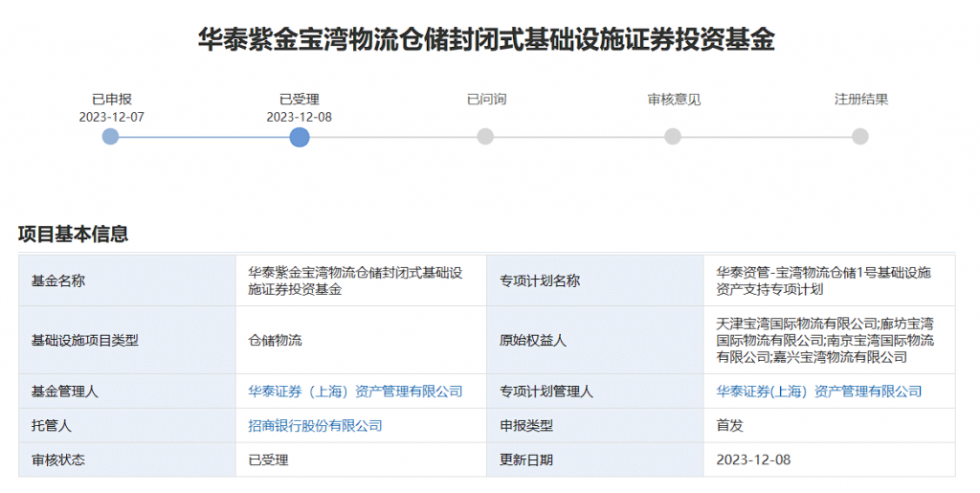Screen dimensions: 980x493
Task: Click the fund name value cell in table
Action: (361, 280)
